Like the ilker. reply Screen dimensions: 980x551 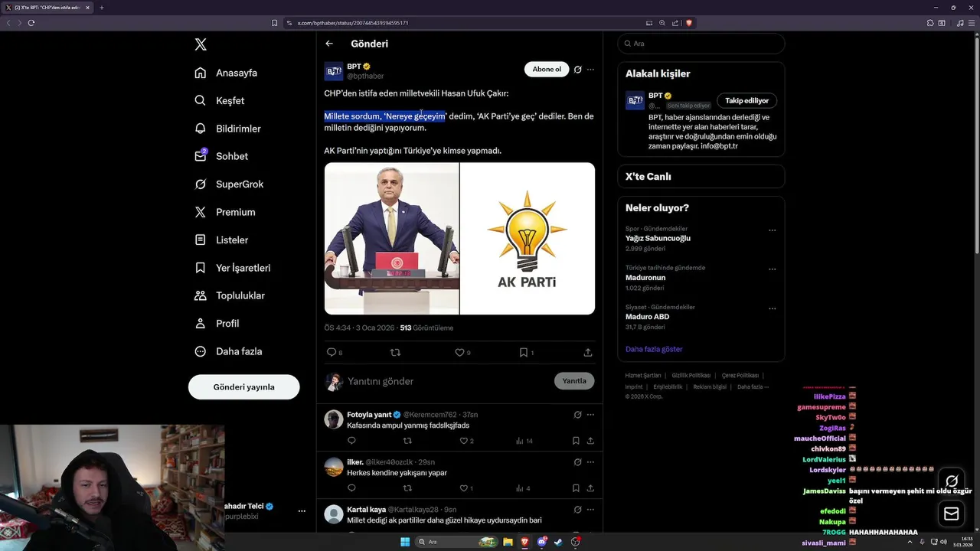click(x=463, y=488)
